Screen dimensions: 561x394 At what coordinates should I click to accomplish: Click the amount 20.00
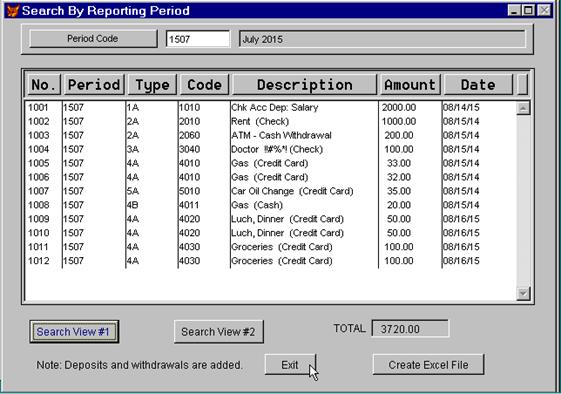click(x=399, y=205)
